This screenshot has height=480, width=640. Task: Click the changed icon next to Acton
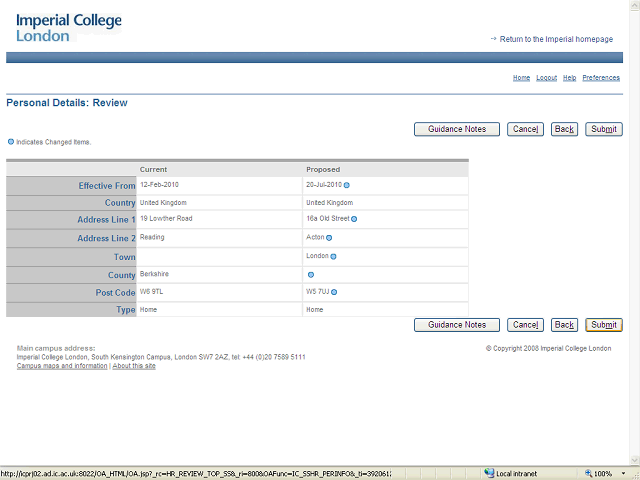(329, 238)
